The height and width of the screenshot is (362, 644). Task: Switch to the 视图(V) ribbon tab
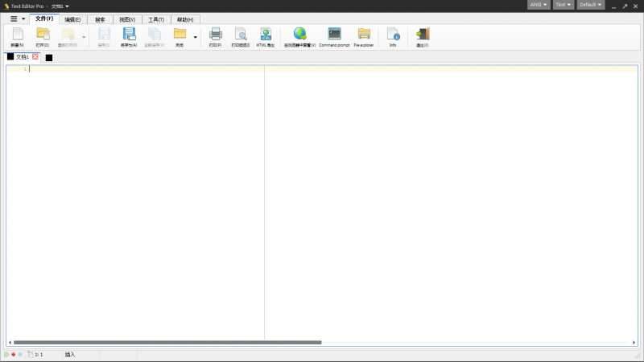pos(127,19)
